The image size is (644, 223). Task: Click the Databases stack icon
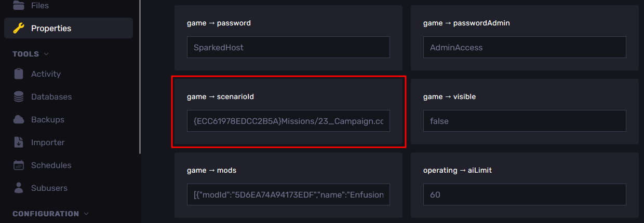[19, 97]
